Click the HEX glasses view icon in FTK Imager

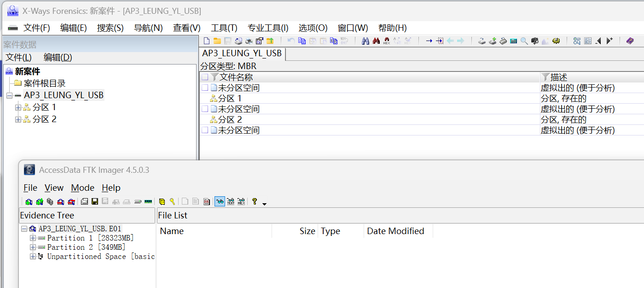tap(241, 201)
